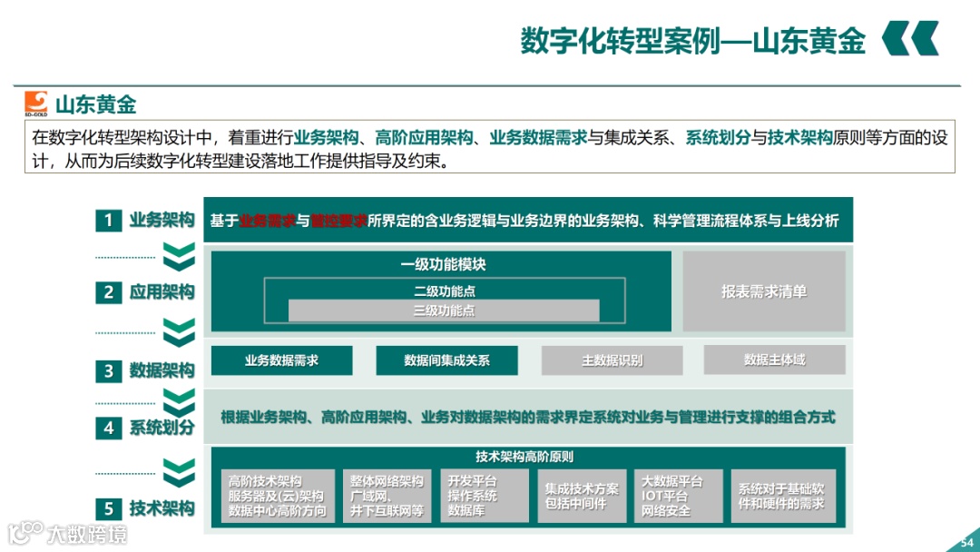Click the number 2 badge of 应用架构

coord(108,292)
